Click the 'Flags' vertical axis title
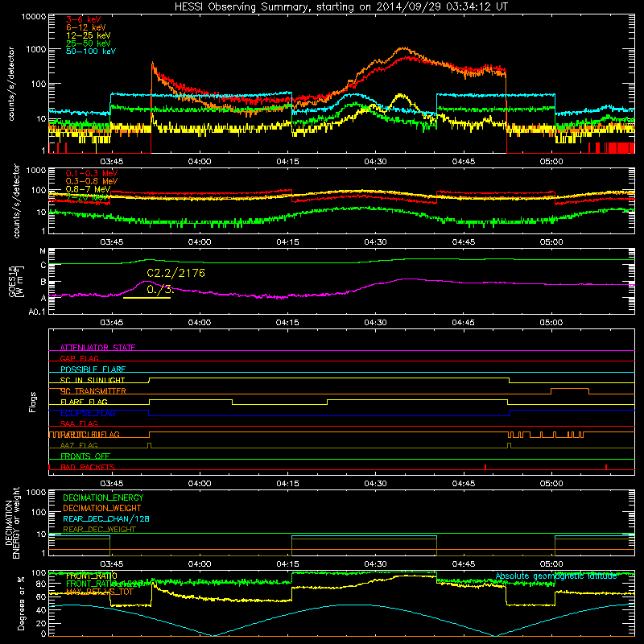This screenshot has height=644, width=644. tap(33, 402)
